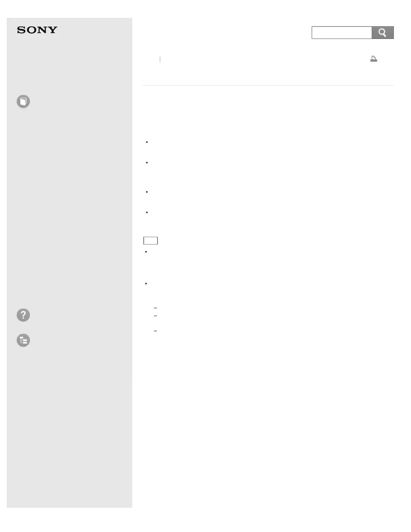Image resolution: width=411 pixels, height=532 pixels.
Task: Open the book icon in the sidebar
Action: [23, 101]
